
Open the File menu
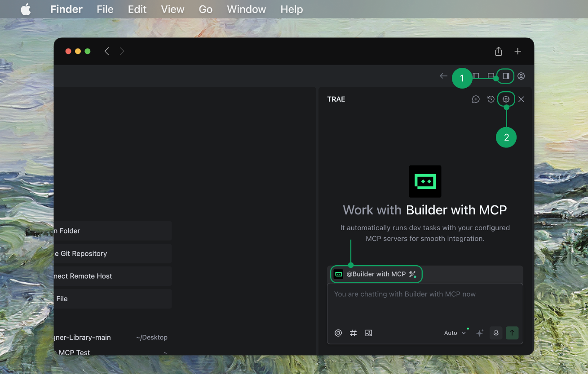point(105,9)
